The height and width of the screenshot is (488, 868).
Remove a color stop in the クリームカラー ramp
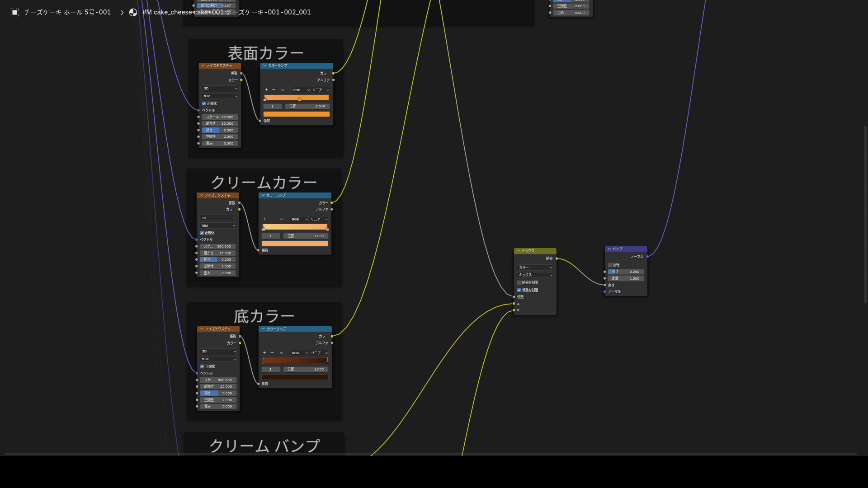(x=272, y=219)
